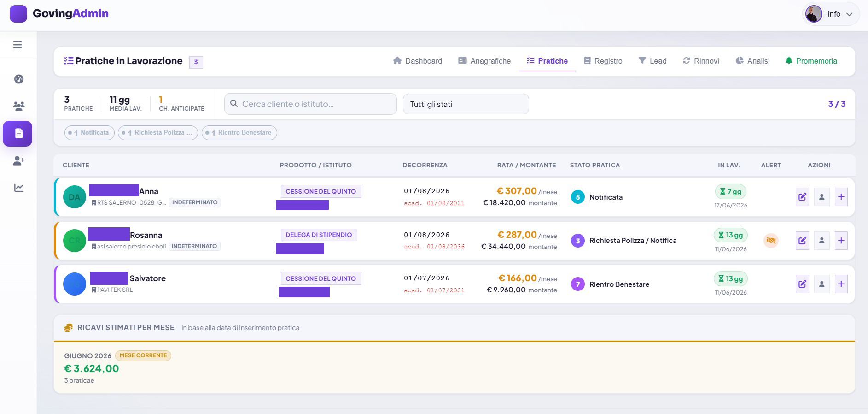
Task: Open the dashboard gauge icon in sidebar
Action: (19, 79)
